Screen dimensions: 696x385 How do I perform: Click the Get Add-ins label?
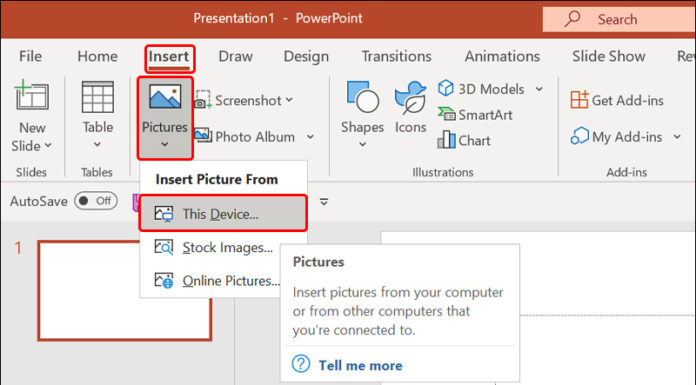tap(628, 100)
